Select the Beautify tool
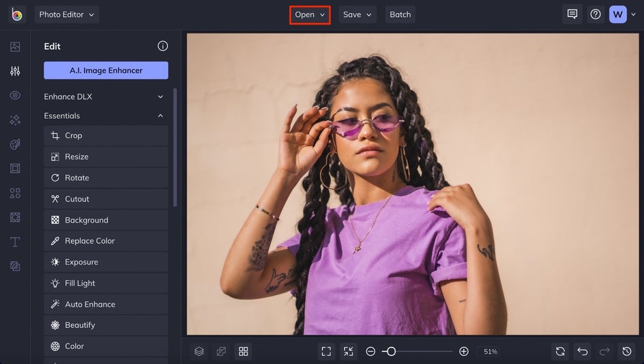The height and width of the screenshot is (364, 644). (x=106, y=325)
